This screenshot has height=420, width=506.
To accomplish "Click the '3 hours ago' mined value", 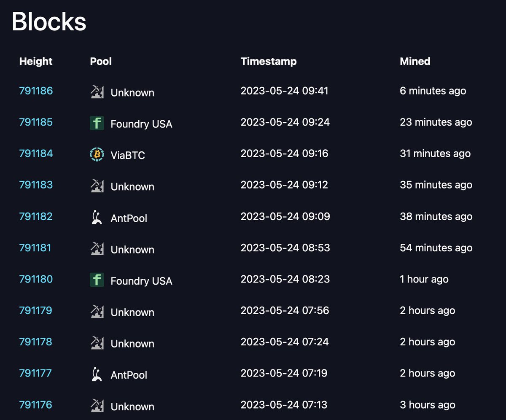I will point(427,405).
